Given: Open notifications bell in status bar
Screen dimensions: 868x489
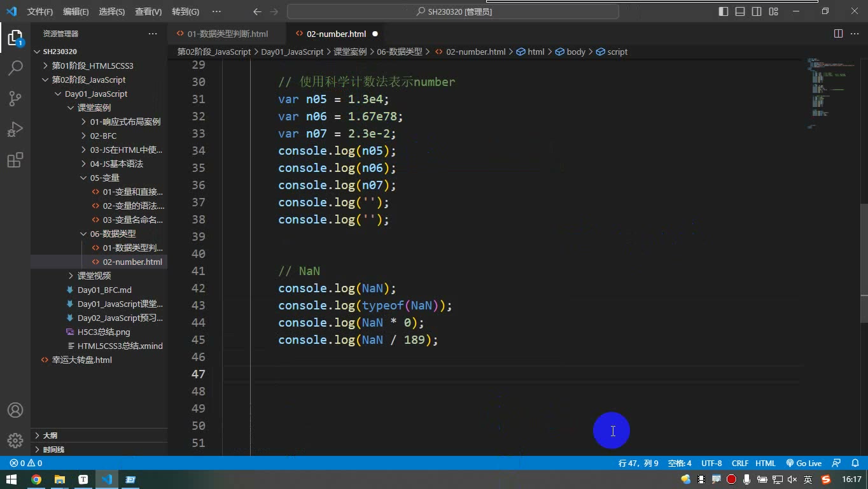Looking at the screenshot, I should tap(855, 464).
